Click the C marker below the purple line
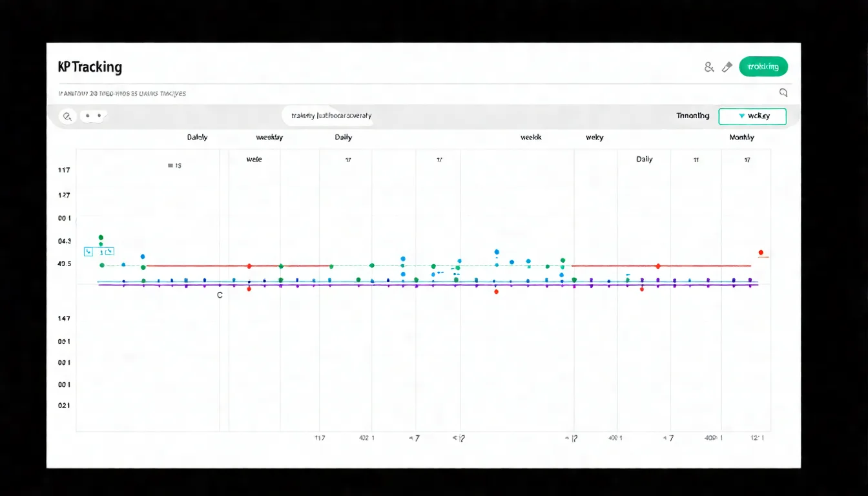This screenshot has width=868, height=496. [x=220, y=295]
